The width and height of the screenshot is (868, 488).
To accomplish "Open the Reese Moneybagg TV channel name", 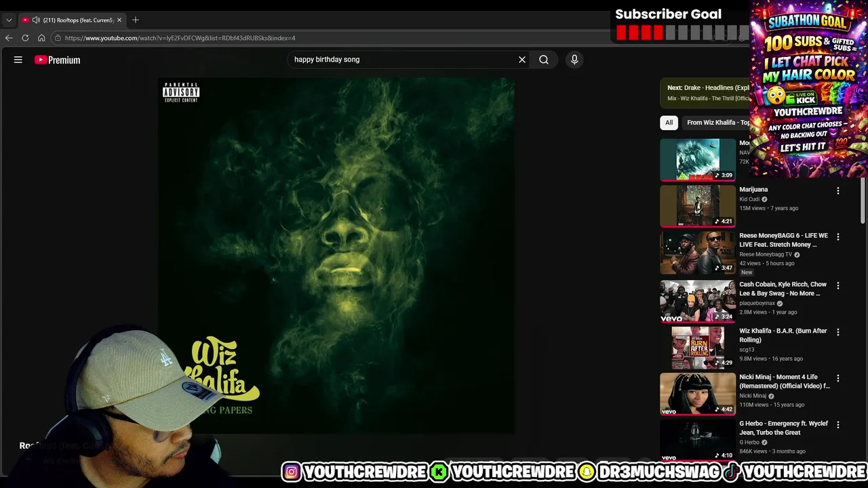I will click(766, 254).
